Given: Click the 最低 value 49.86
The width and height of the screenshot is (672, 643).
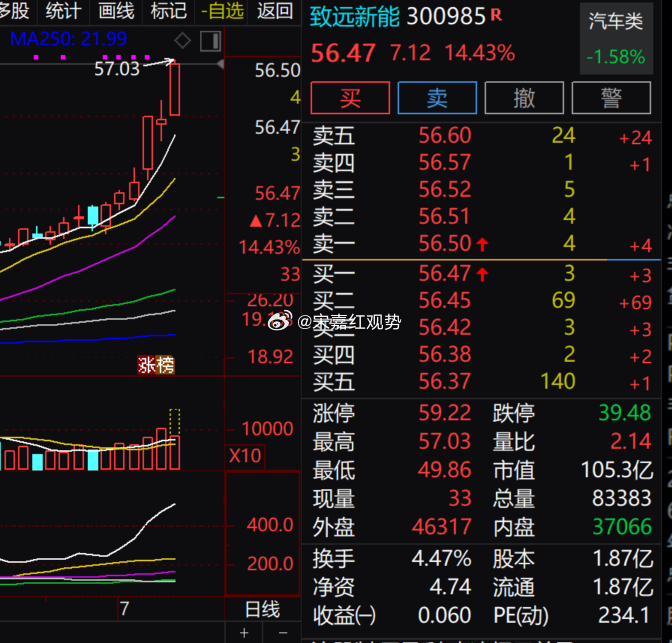Looking at the screenshot, I should coord(444,470).
